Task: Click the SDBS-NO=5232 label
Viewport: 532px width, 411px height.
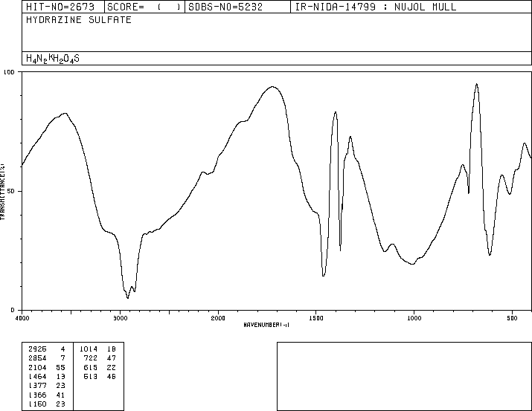Action: click(x=225, y=7)
